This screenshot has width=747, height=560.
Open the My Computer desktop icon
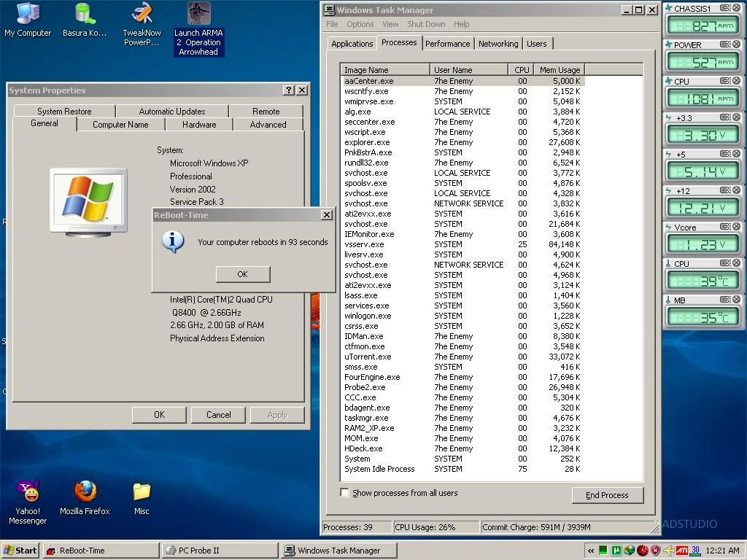tap(28, 14)
